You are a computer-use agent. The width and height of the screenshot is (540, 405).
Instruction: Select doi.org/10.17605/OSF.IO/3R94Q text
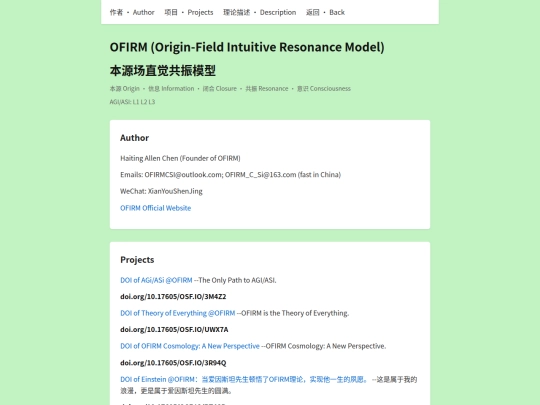tap(173, 363)
